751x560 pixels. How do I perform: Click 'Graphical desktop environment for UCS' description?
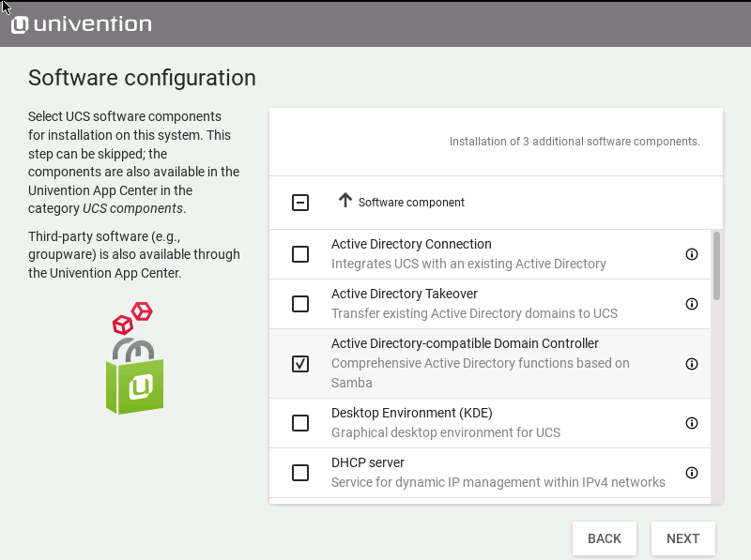point(446,432)
